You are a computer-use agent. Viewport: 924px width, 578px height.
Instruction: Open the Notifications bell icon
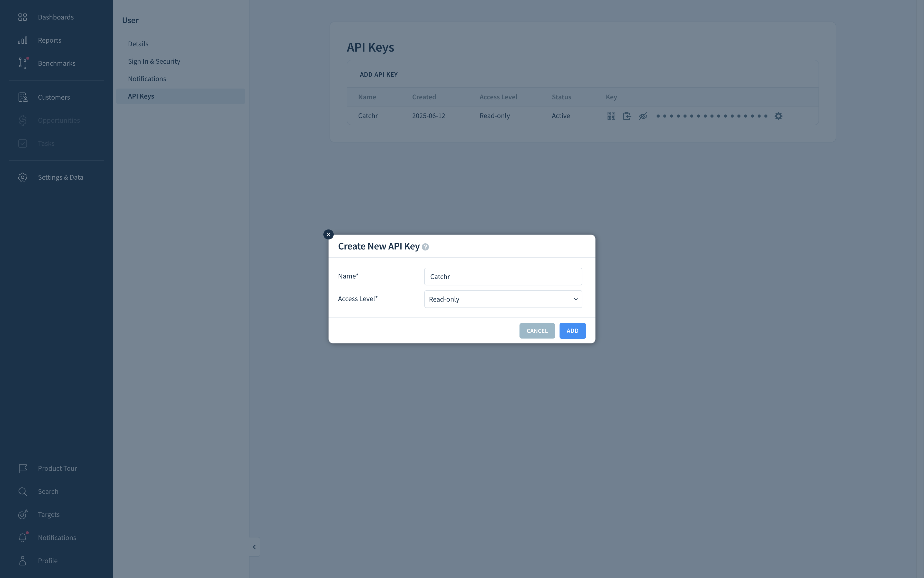tap(23, 537)
